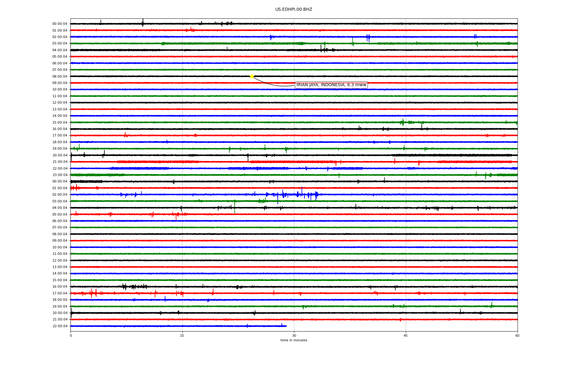This screenshot has height=368, width=588.
Task: Click the 21:00:04 label above the last row
Action: point(60,320)
